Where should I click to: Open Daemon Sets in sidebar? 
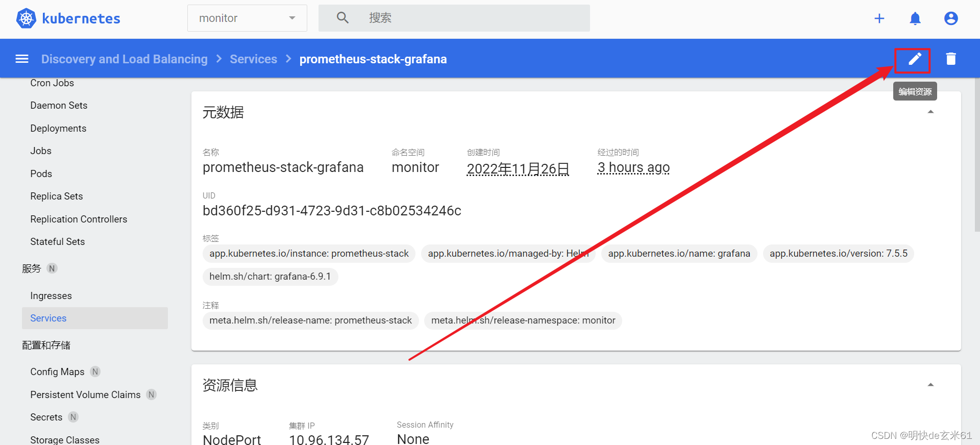(59, 105)
